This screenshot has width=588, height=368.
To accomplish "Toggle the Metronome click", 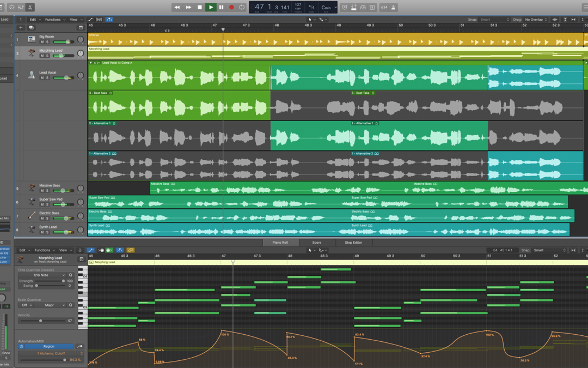I will [x=394, y=7].
